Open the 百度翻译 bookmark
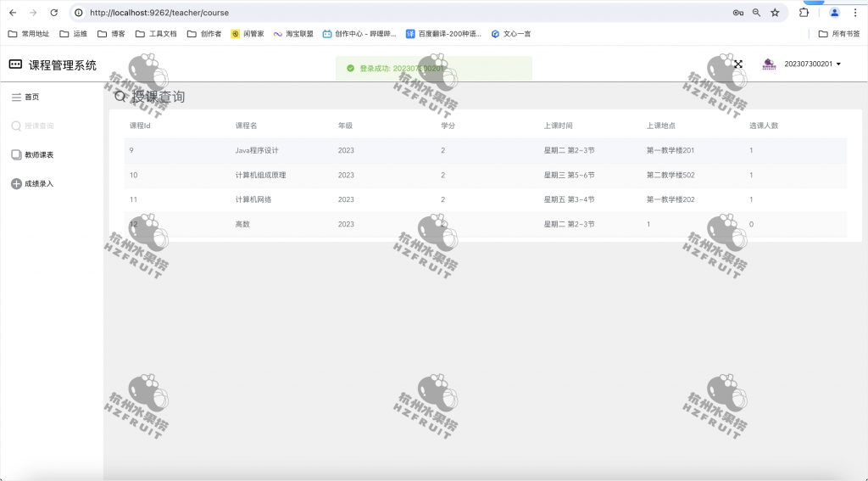The image size is (868, 481). [x=443, y=34]
